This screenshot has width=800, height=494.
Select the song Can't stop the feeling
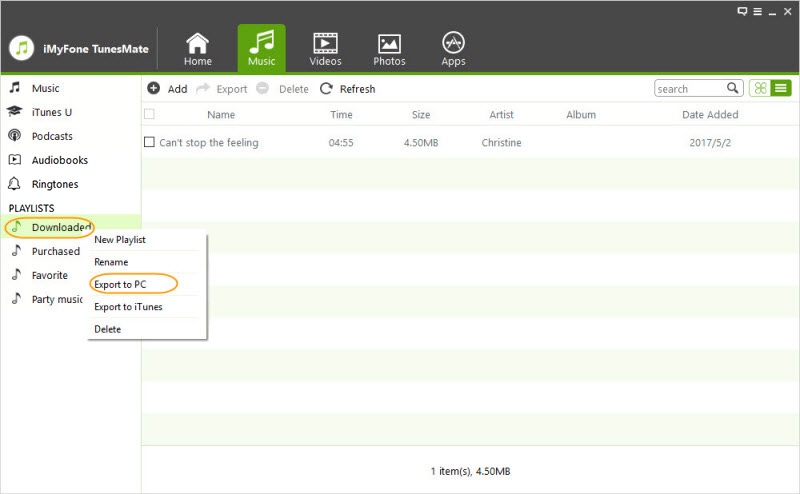209,142
